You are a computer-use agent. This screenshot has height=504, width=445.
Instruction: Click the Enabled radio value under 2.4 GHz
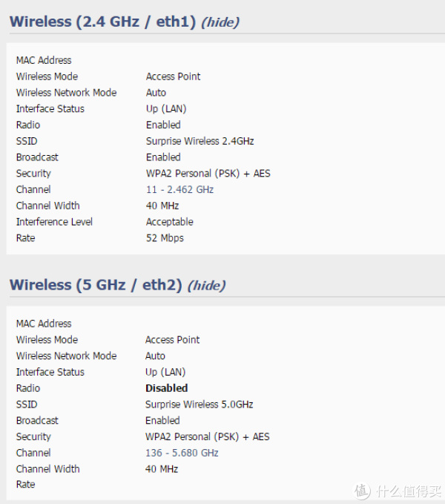click(x=163, y=125)
